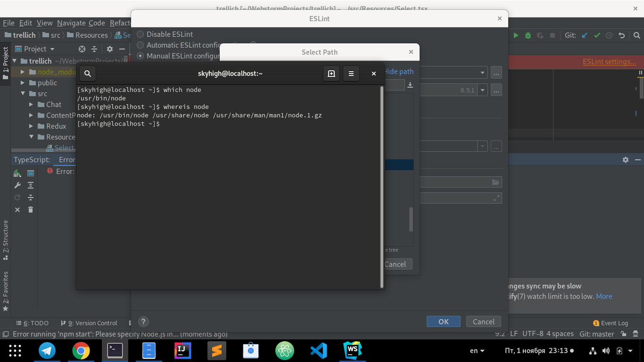Click Project panel locate target icon

pyautogui.click(x=82, y=49)
